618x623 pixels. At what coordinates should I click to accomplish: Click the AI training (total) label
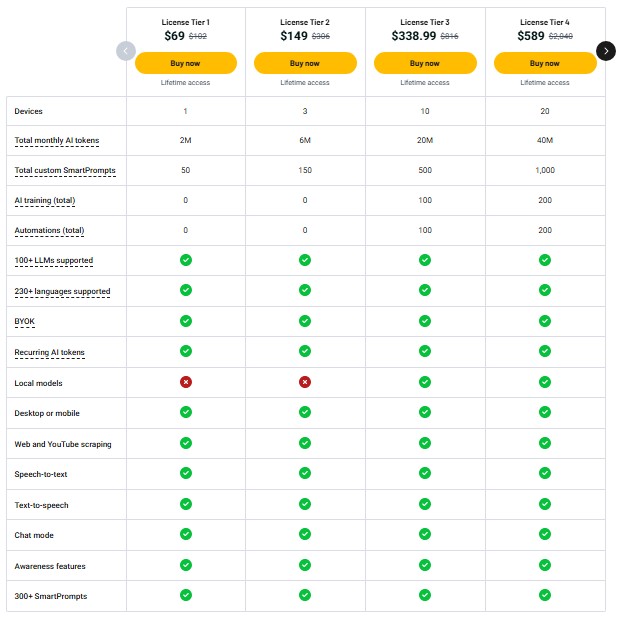coord(45,201)
